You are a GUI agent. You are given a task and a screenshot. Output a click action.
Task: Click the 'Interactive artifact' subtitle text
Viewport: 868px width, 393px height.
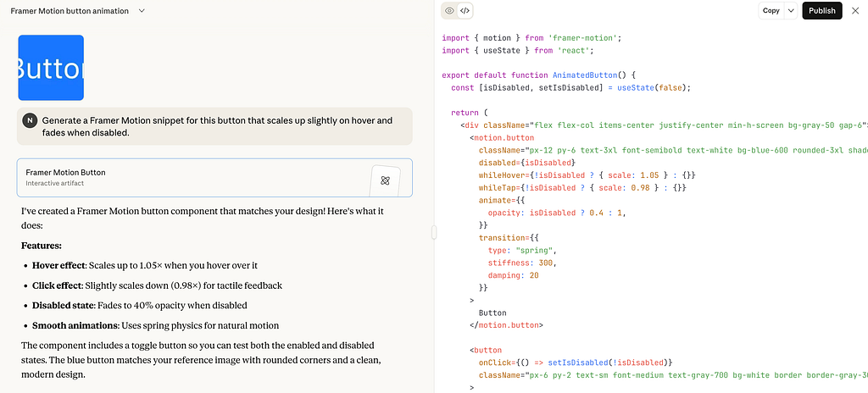pos(56,184)
